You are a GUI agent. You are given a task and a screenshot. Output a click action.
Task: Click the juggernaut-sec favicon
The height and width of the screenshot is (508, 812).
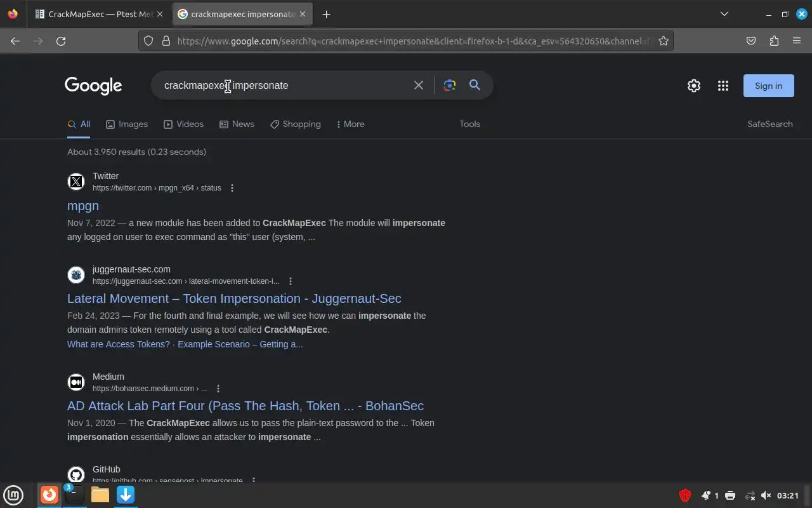(x=76, y=275)
